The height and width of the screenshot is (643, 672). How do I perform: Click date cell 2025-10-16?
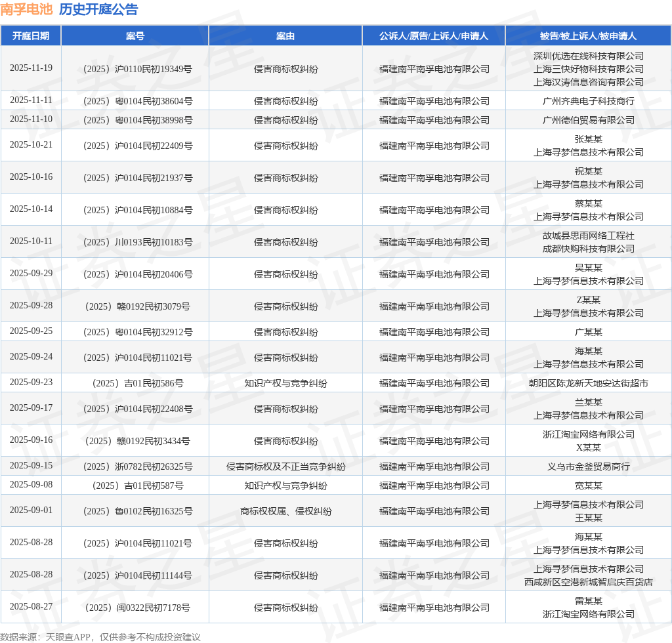click(x=31, y=177)
